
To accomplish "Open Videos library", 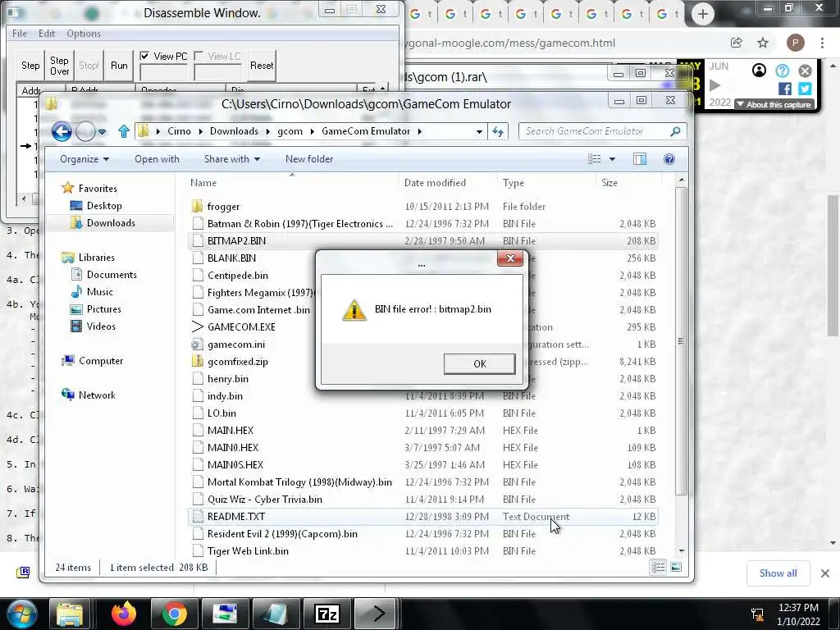I will [101, 326].
